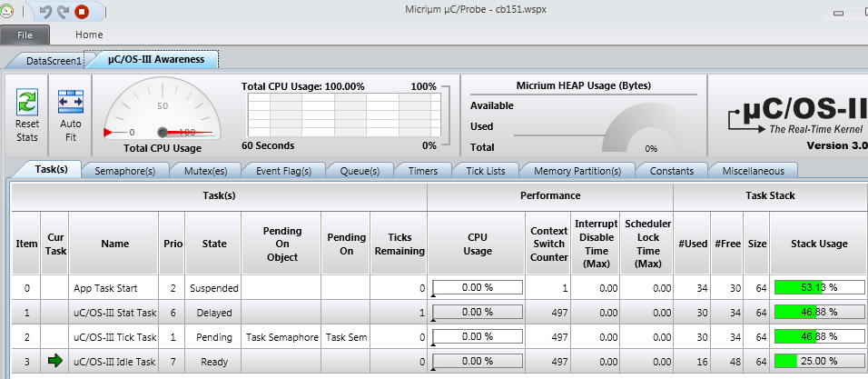The image size is (868, 379).
Task: Select the uC/OS-III Idle Task name cell
Action: (114, 361)
